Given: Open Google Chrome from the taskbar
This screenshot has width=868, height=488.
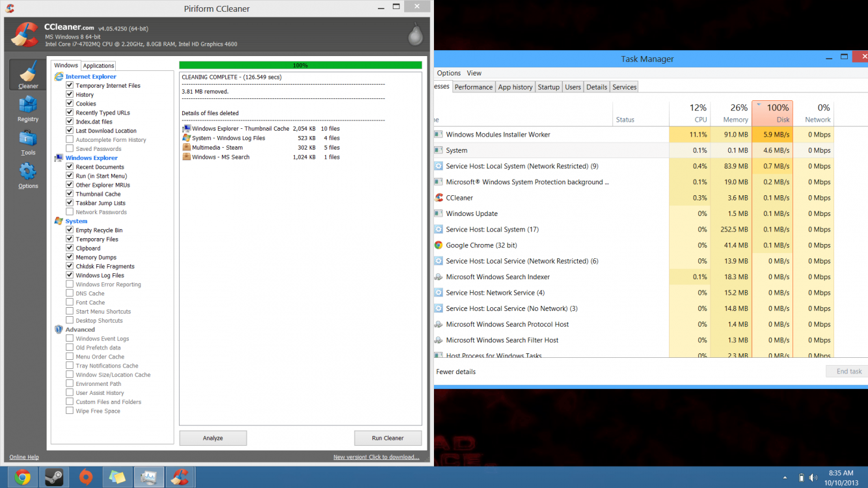Looking at the screenshot, I should (x=22, y=477).
